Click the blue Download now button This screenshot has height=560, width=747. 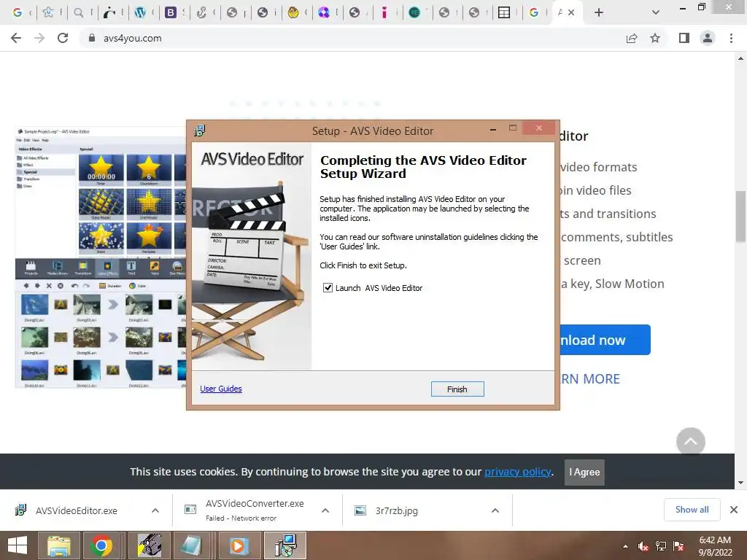[x=604, y=340]
